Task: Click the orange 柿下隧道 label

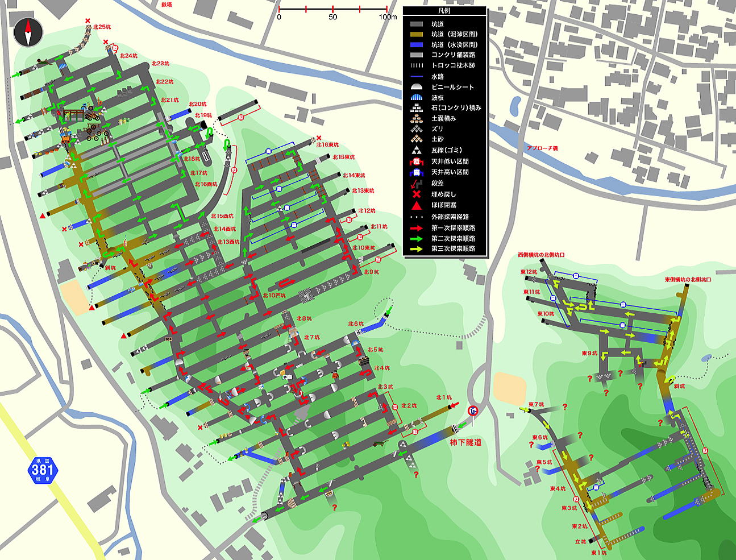Action: 465,442
